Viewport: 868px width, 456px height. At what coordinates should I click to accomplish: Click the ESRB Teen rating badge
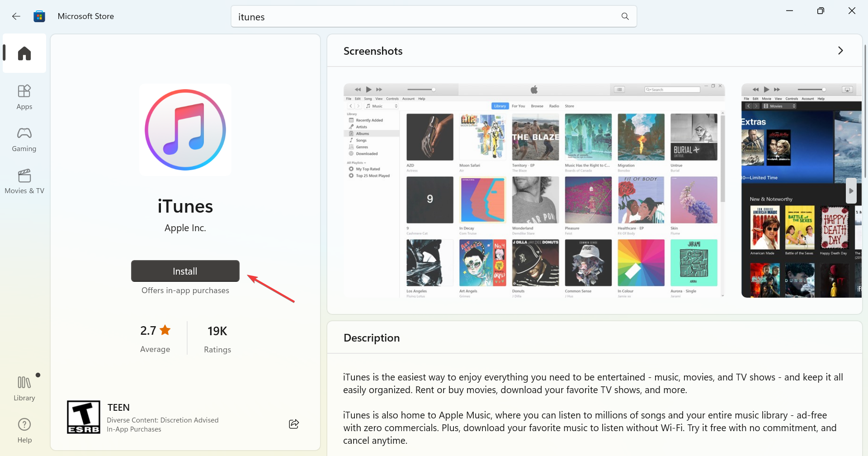point(84,417)
